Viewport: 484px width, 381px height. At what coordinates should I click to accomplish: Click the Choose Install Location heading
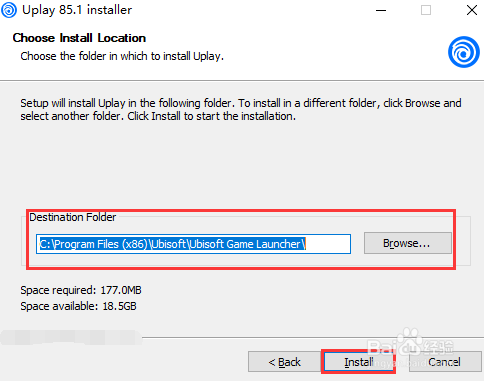click(x=79, y=38)
